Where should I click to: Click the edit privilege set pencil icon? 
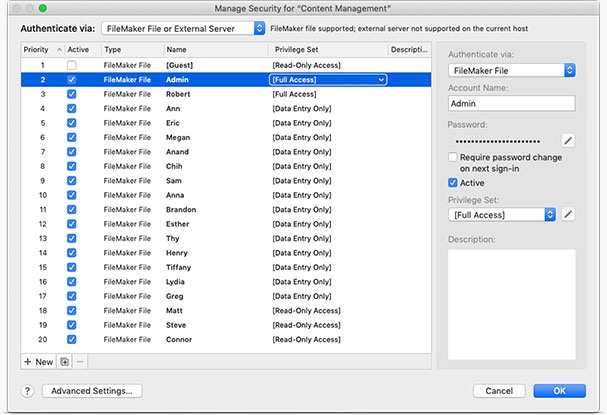point(568,214)
